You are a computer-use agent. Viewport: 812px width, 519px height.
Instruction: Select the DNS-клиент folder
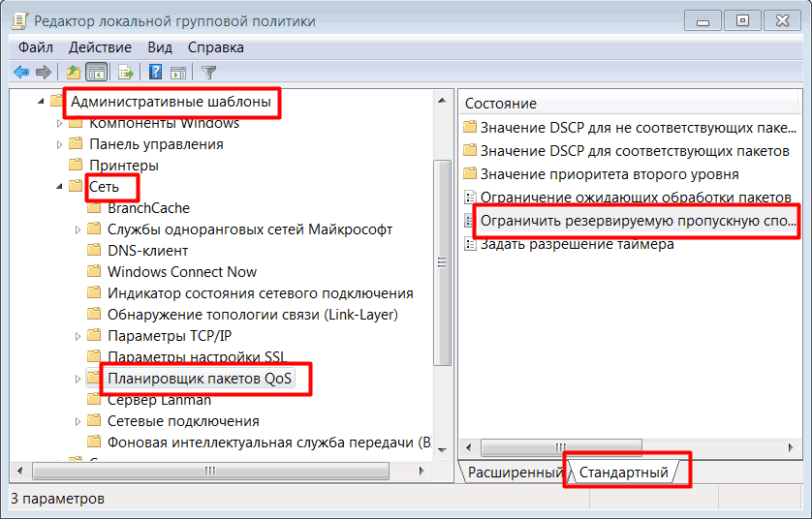[x=146, y=251]
